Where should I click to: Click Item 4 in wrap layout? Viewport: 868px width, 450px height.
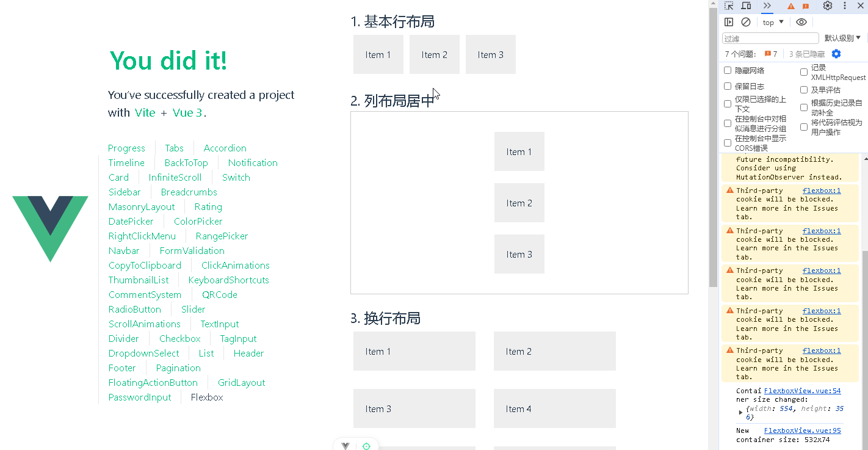click(555, 408)
